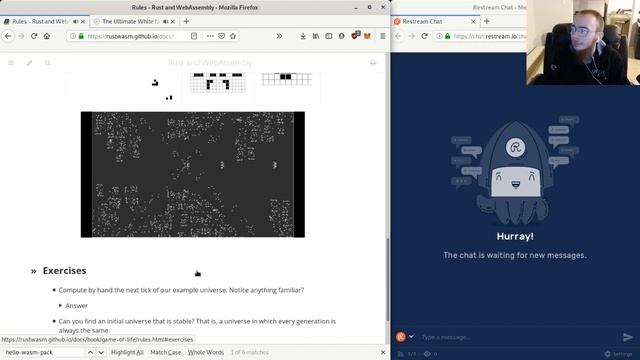The image size is (640, 360).
Task: Open the Firefox account icon
Action: [341, 36]
